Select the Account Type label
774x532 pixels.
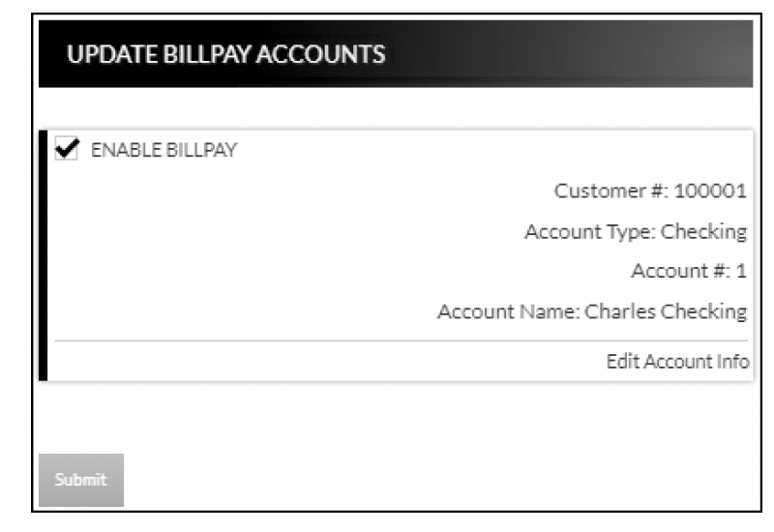tap(588, 231)
